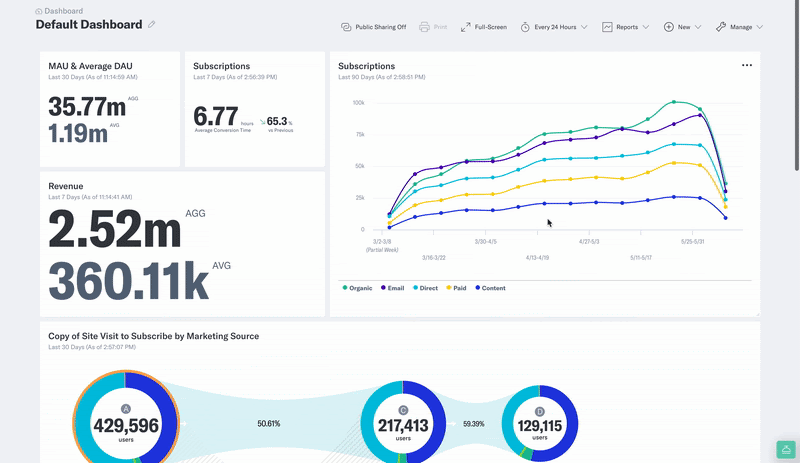Click the 4/13-4/19 x-axis label
The height and width of the screenshot is (463, 800).
pos(537,258)
